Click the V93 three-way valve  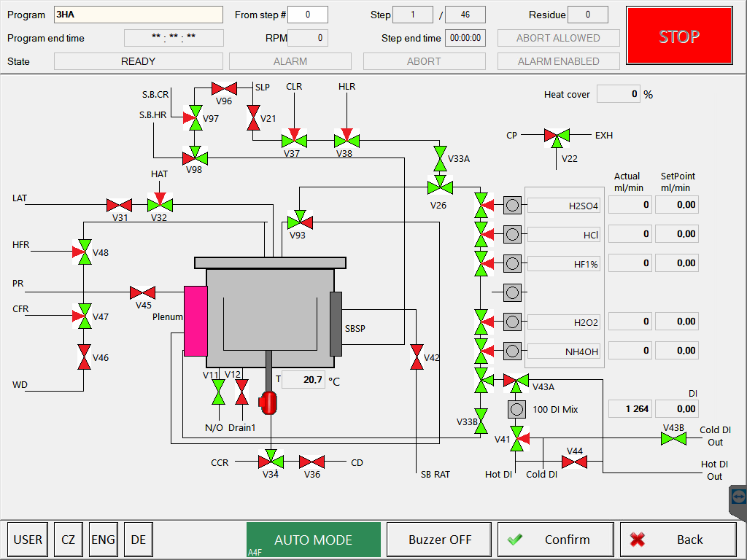299,220
